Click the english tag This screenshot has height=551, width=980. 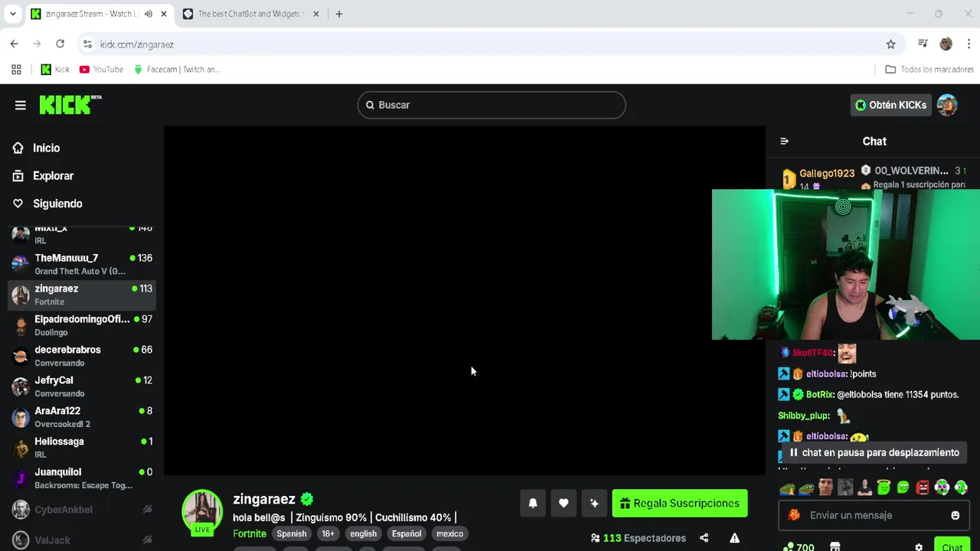pos(363,533)
